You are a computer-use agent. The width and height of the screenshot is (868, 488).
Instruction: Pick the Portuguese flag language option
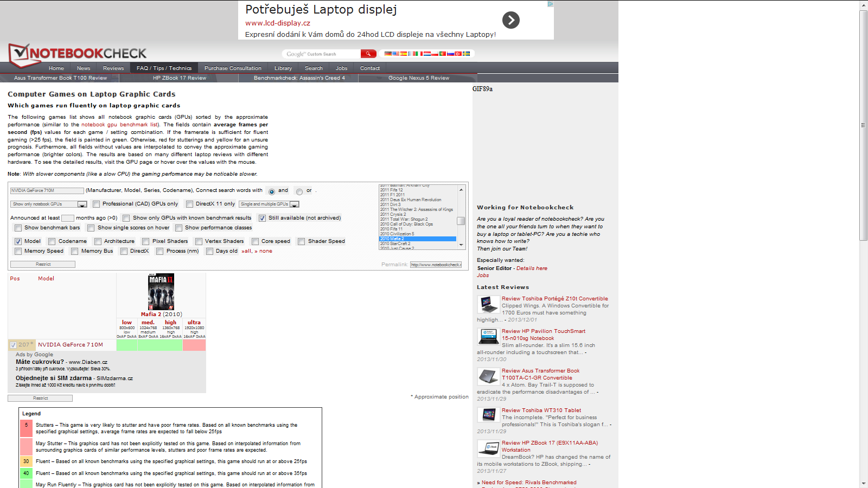pos(443,54)
